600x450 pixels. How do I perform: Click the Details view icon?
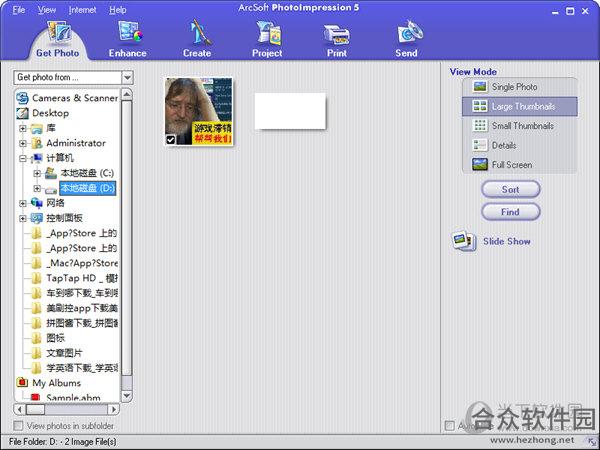coord(480,145)
